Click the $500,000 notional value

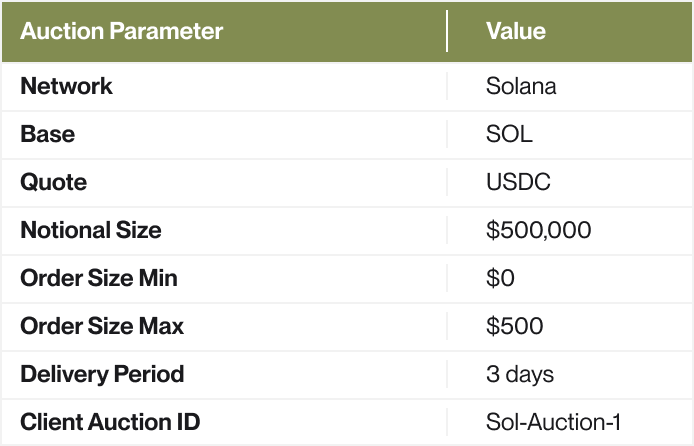click(538, 230)
